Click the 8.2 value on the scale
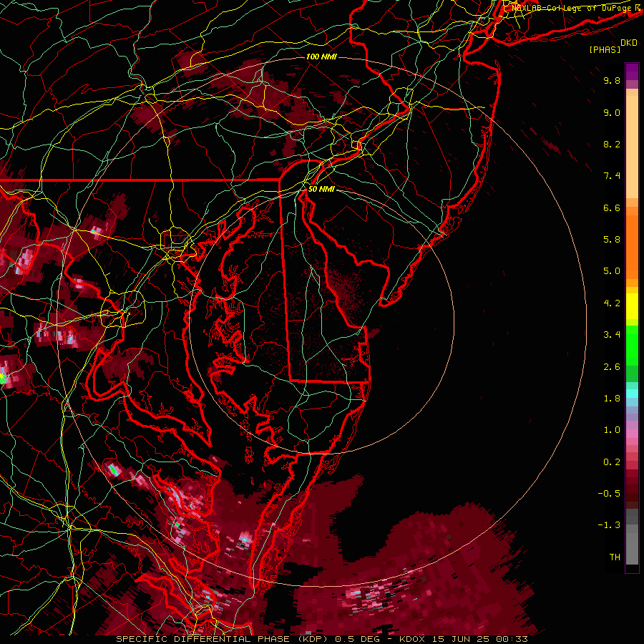The image size is (644, 644). 612,144
